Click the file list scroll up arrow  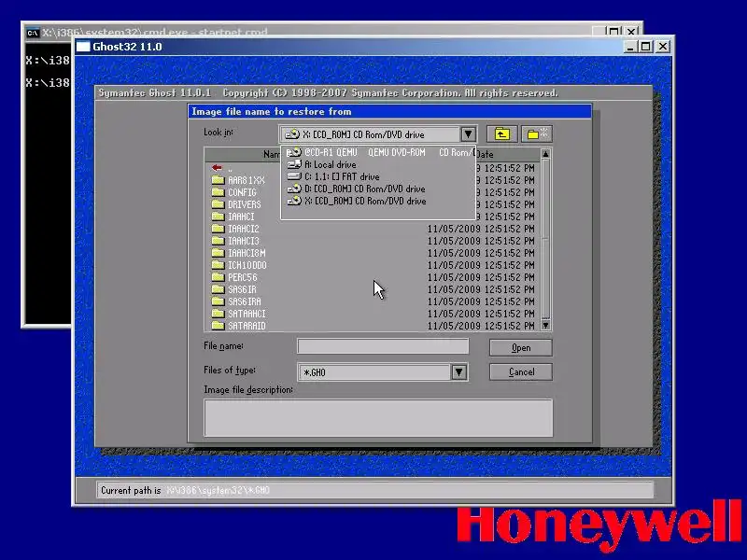tap(545, 154)
